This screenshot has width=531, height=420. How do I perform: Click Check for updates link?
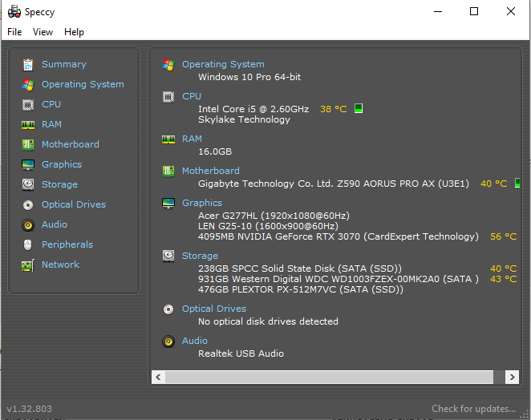473,409
